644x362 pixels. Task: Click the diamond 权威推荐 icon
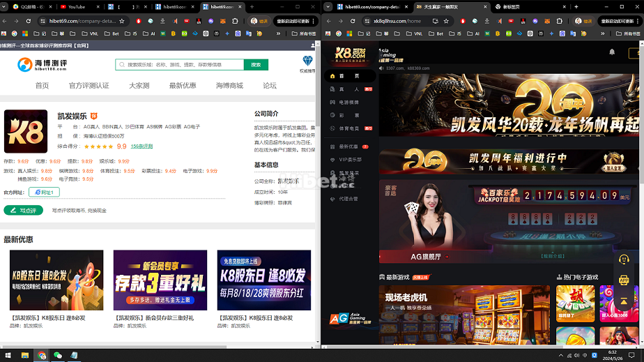click(x=307, y=62)
